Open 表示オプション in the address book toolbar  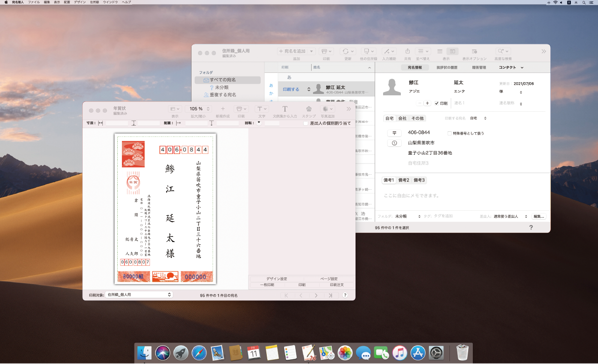[x=474, y=51]
